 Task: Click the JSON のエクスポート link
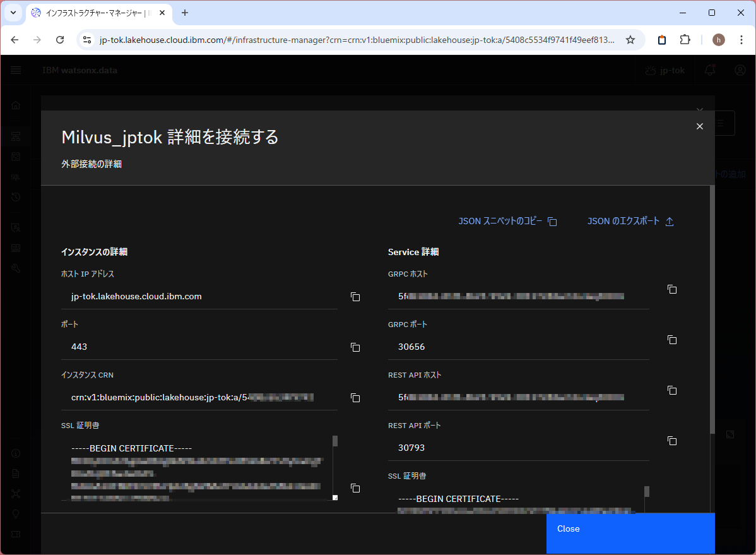[x=630, y=221]
